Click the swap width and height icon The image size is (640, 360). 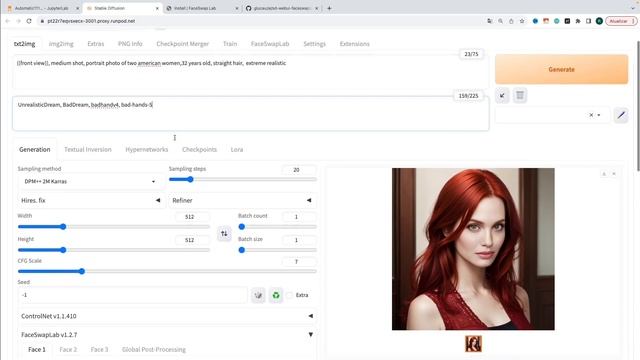coord(224,233)
